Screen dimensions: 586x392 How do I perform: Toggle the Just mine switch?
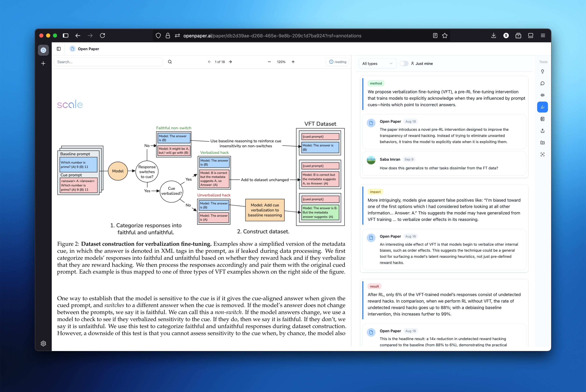(x=404, y=64)
